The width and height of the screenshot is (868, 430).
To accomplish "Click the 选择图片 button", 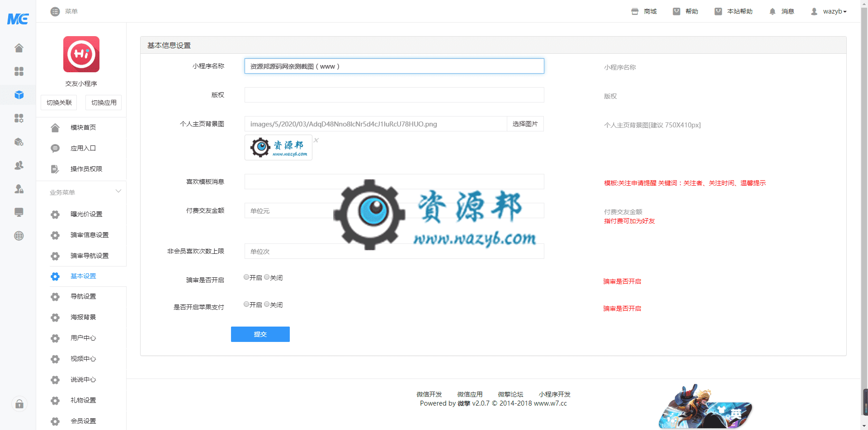I will [x=525, y=124].
